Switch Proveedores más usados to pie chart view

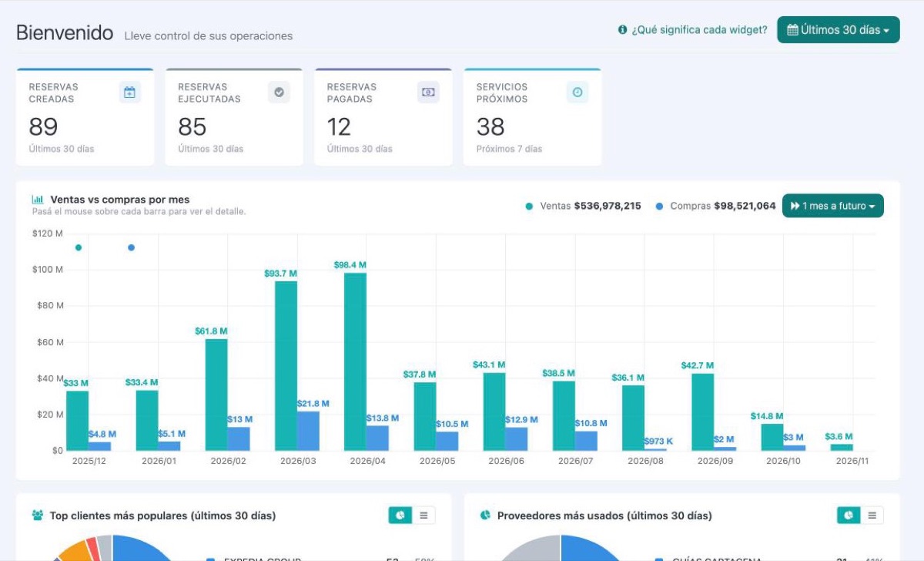pyautogui.click(x=849, y=516)
